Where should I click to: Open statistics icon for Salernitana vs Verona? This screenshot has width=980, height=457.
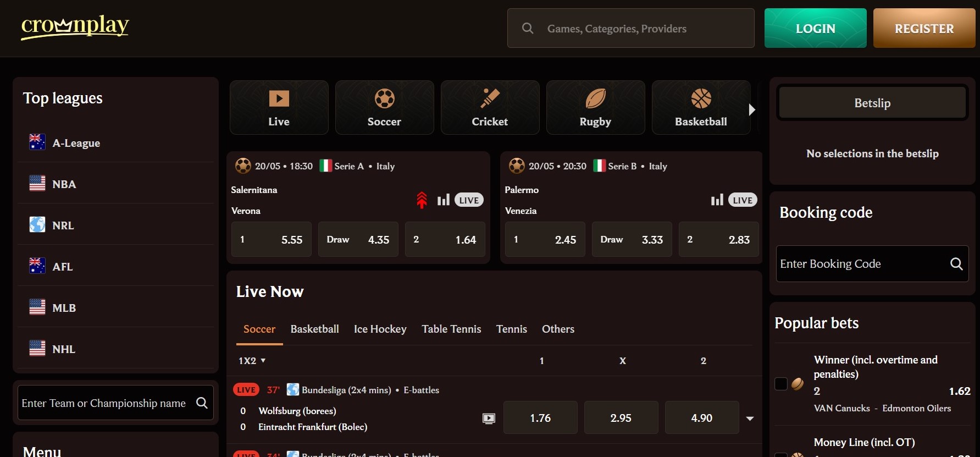(444, 200)
